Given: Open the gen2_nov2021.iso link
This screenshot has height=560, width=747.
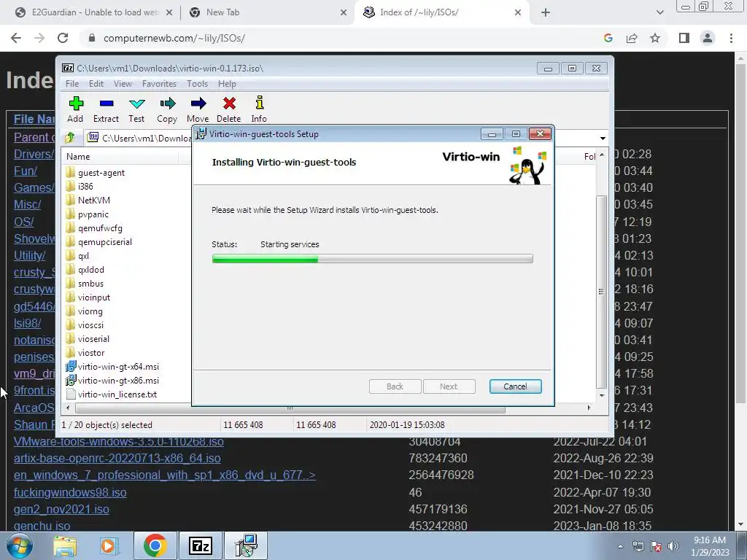Looking at the screenshot, I should coord(61,509).
